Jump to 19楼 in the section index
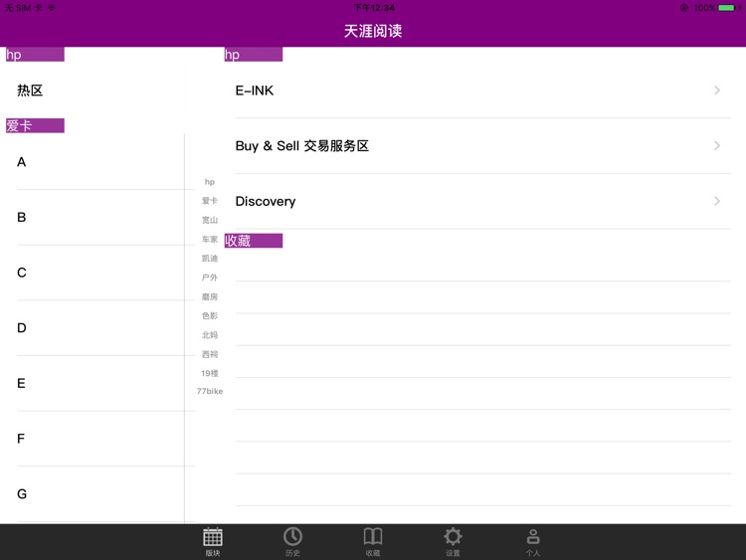Screen dimensions: 746x560 pyautogui.click(x=210, y=373)
